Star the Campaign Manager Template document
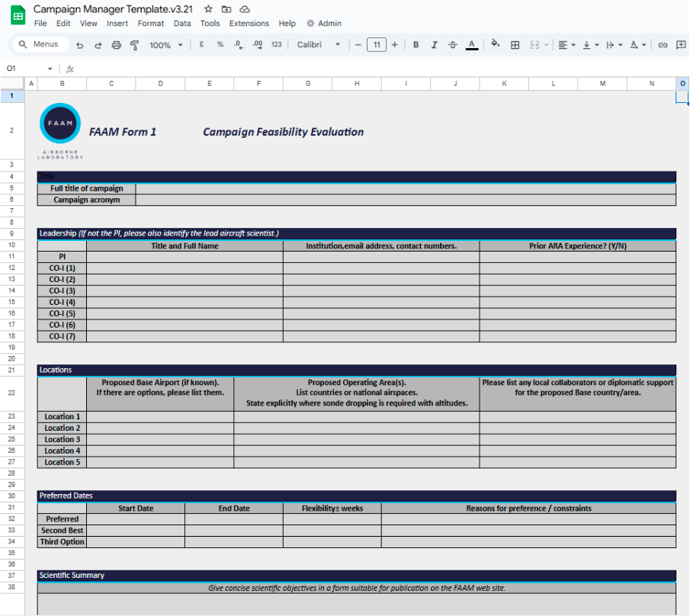The height and width of the screenshot is (616, 690). coord(208,9)
